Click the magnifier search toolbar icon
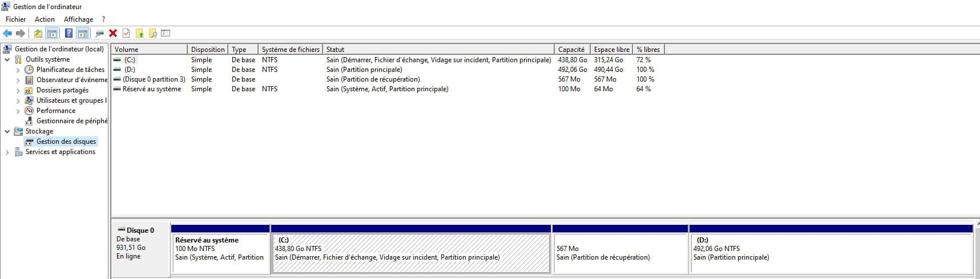The width and height of the screenshot is (980, 279). pos(152,33)
